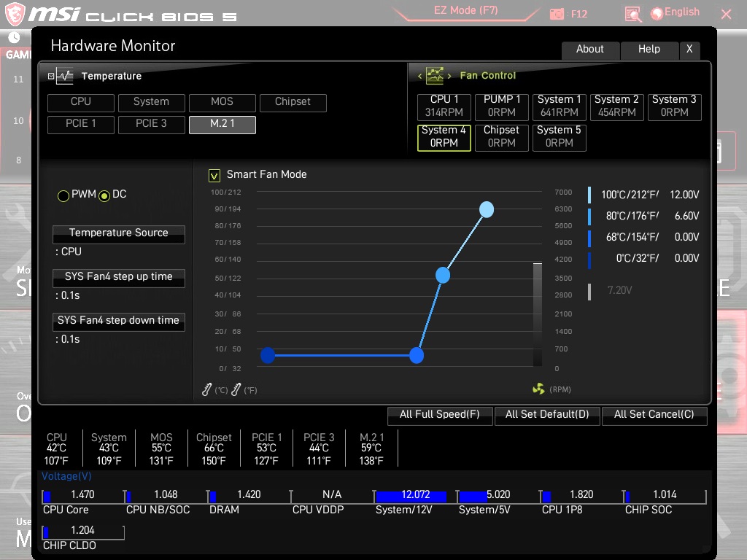The image size is (747, 560).
Task: Select the Chipset temperature tab
Action: pos(293,102)
